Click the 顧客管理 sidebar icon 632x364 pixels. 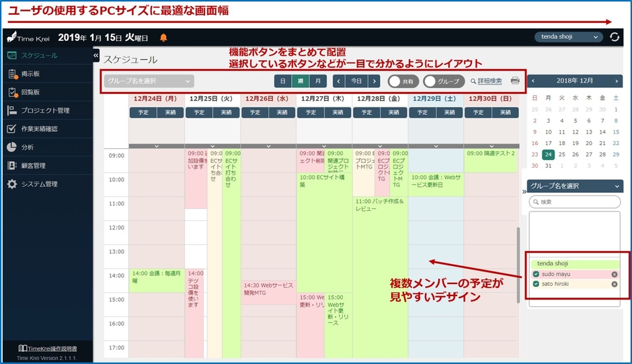click(x=11, y=165)
